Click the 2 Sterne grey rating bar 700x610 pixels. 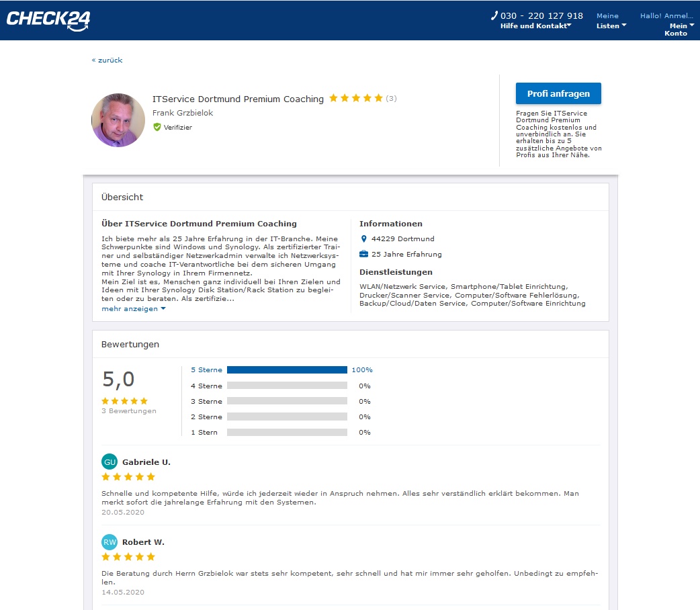[x=287, y=417]
